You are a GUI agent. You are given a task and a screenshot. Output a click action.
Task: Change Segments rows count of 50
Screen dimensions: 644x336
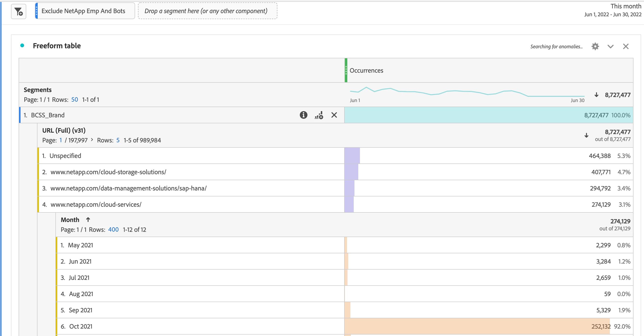click(x=74, y=100)
